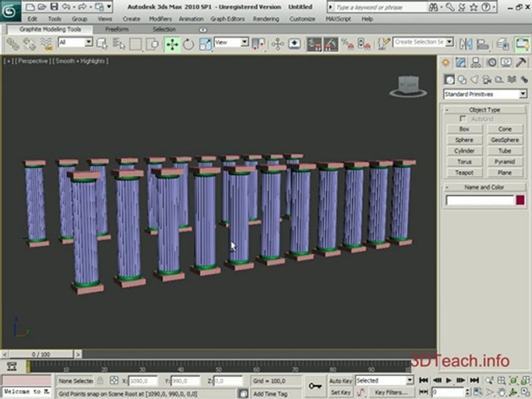Toggle the Angle Snap icon
Screen dimensions: 532x399
point(331,44)
